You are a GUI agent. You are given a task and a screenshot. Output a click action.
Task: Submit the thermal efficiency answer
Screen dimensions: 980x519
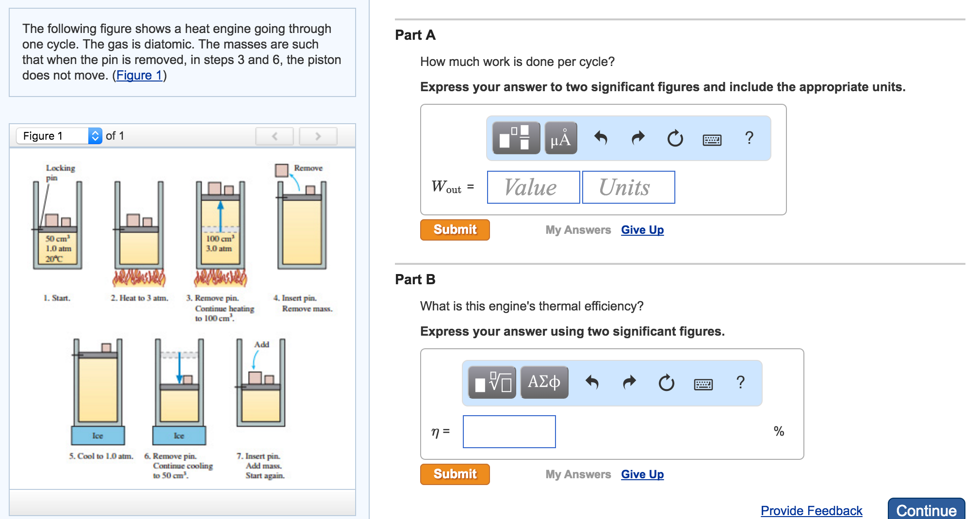coord(455,474)
